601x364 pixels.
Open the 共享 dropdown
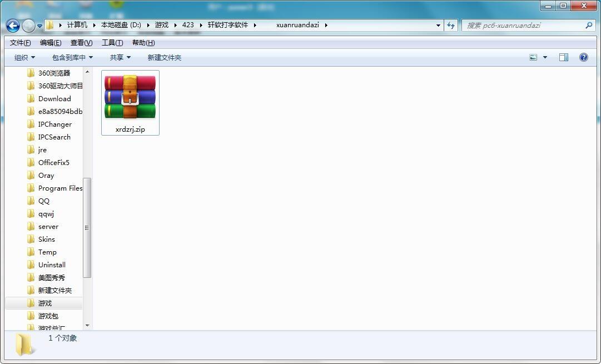point(120,57)
